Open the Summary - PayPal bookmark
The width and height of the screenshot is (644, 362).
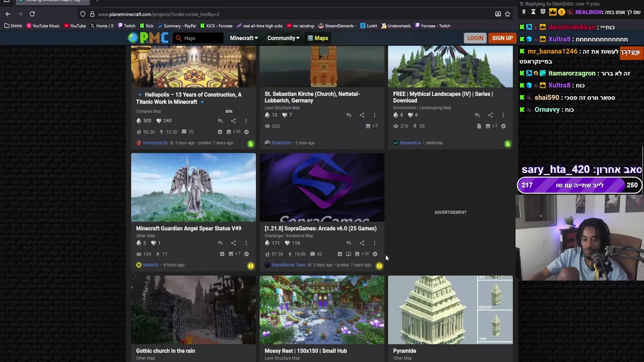click(x=177, y=26)
